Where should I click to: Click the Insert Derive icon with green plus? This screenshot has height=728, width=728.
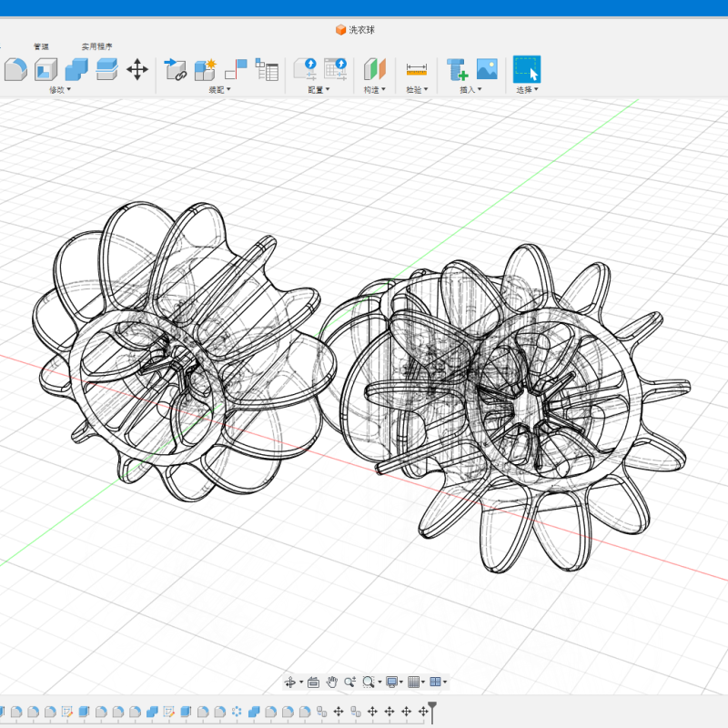[x=457, y=69]
